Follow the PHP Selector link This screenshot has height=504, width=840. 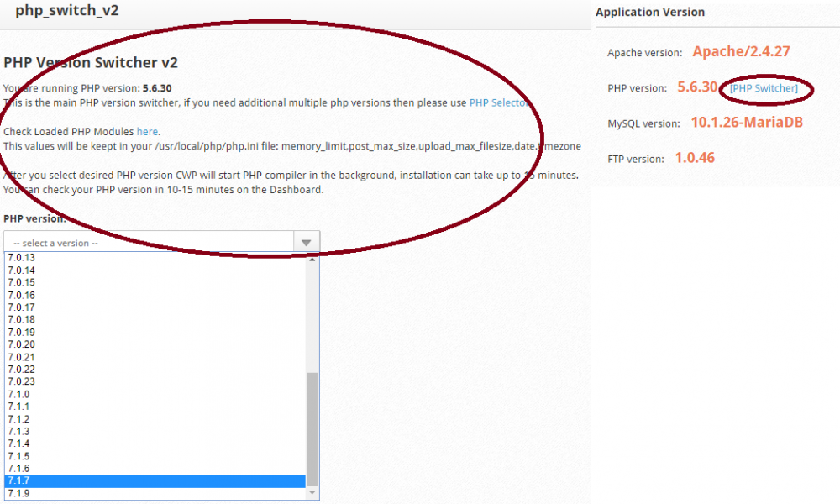click(x=499, y=103)
